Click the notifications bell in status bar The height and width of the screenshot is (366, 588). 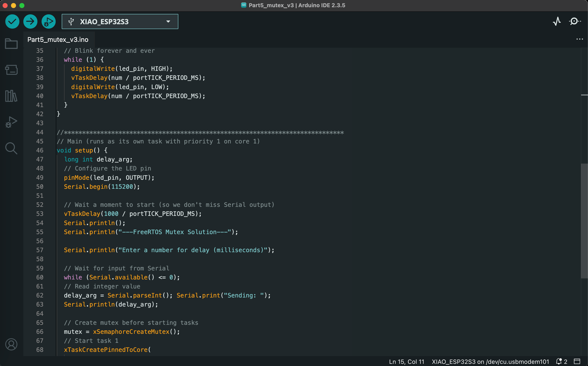pos(559,361)
